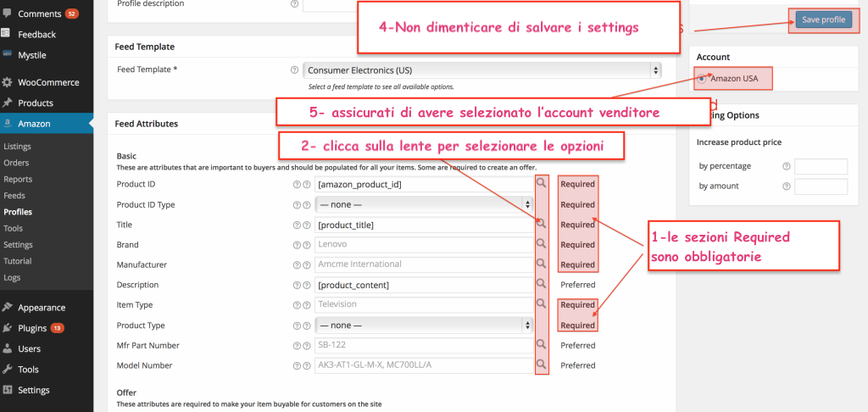Open the magnifier lookup for Product ID

pos(542,183)
